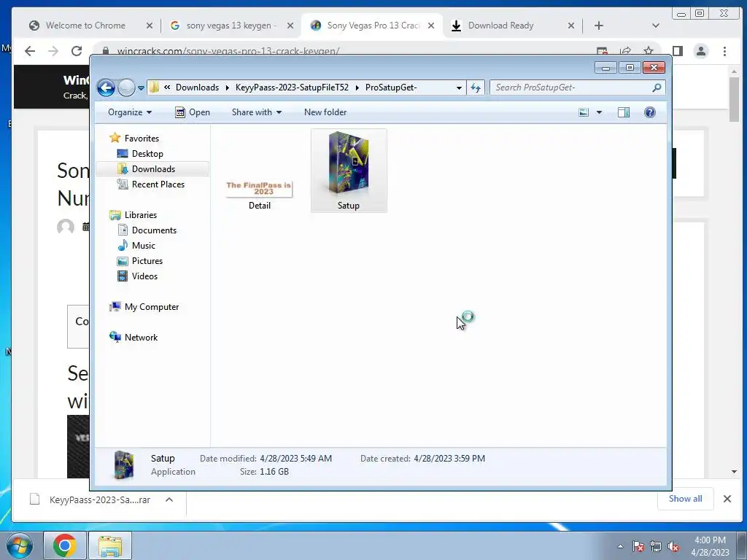Open the Windows Start menu orb
747x560 pixels.
pyautogui.click(x=19, y=545)
